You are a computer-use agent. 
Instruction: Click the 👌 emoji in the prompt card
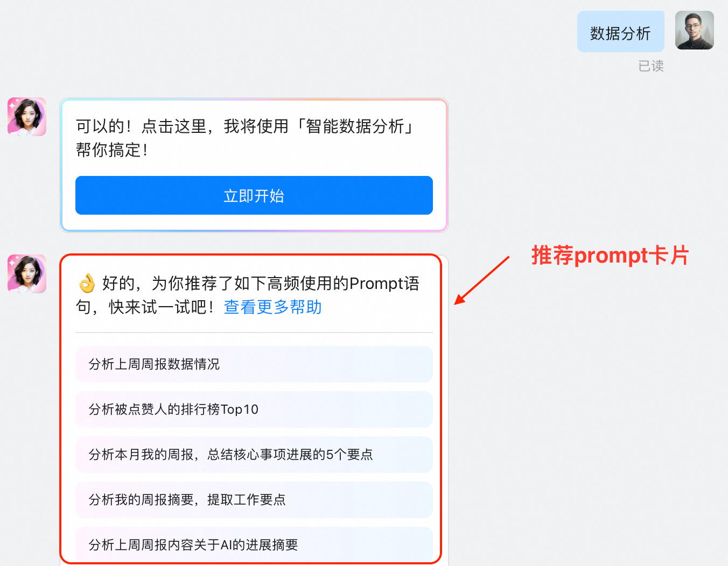pyautogui.click(x=87, y=283)
